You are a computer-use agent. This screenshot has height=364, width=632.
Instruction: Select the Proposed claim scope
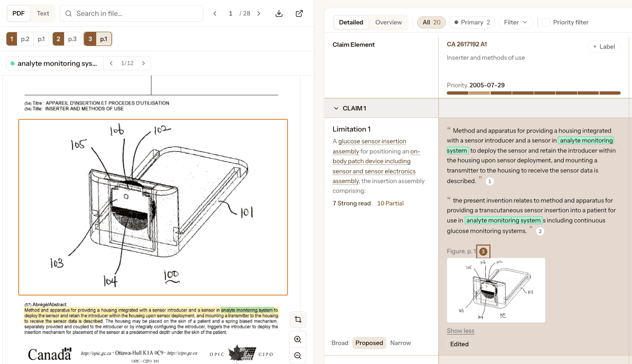[x=369, y=343]
